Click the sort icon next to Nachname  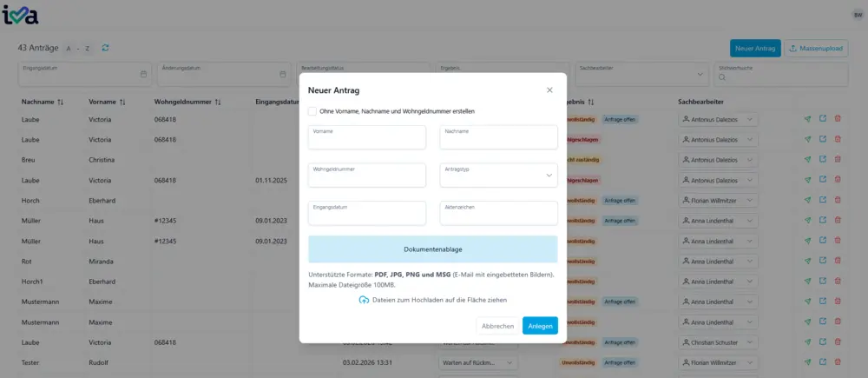click(60, 103)
